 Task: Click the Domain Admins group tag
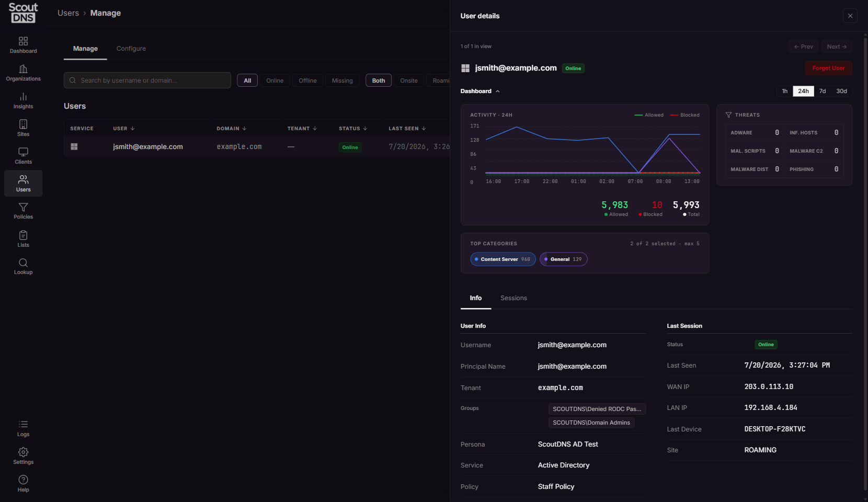[x=591, y=423]
